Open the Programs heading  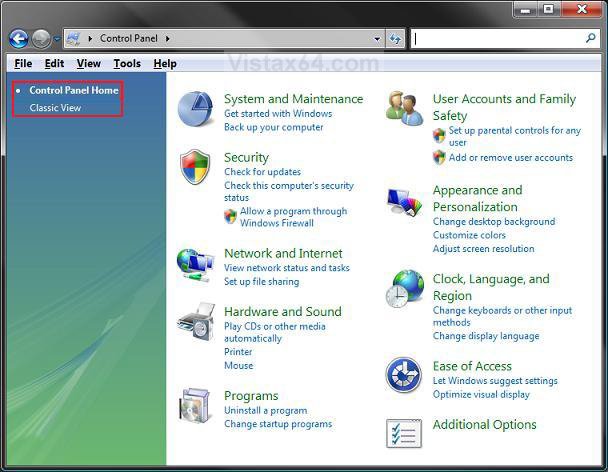point(251,396)
